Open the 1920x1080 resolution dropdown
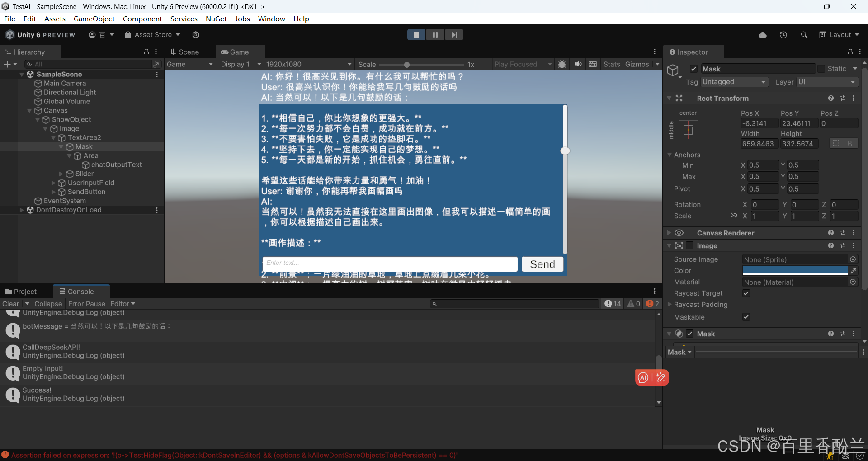Viewport: 868px width, 461px height. pyautogui.click(x=308, y=64)
